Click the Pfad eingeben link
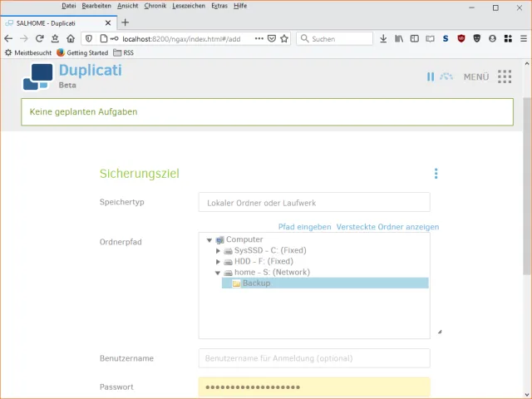The height and width of the screenshot is (399, 532). 305,227
